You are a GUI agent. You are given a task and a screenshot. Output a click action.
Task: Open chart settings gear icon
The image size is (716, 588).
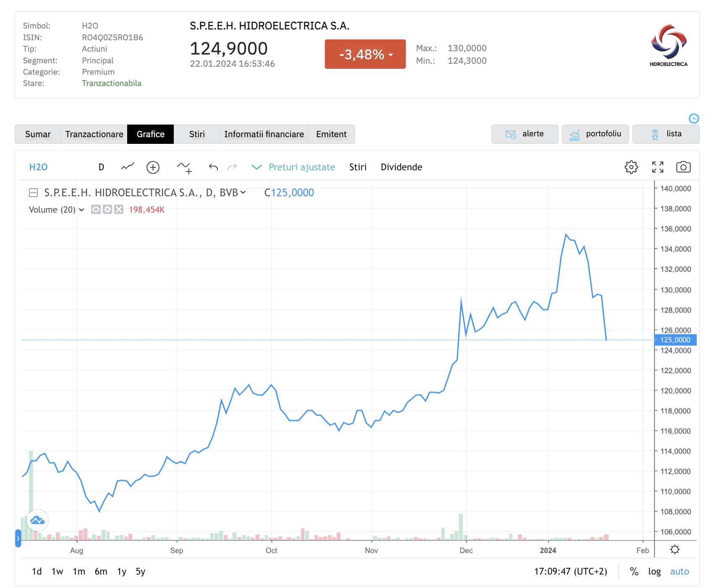(631, 167)
